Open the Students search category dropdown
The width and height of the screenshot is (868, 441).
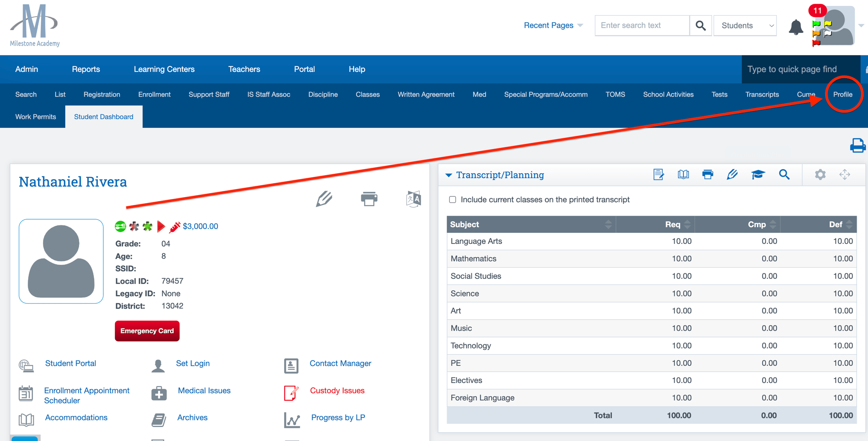coord(745,26)
